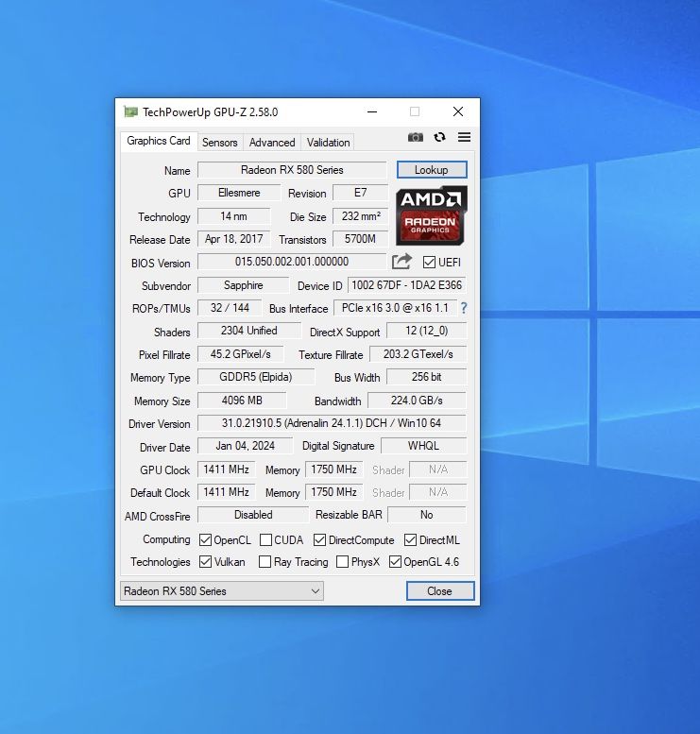Viewport: 700px width, 734px height.
Task: Minimize the GPU-Z window
Action: [x=372, y=111]
